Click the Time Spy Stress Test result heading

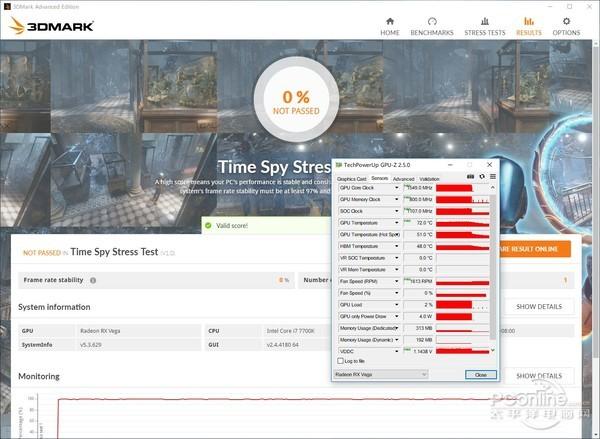(114, 252)
